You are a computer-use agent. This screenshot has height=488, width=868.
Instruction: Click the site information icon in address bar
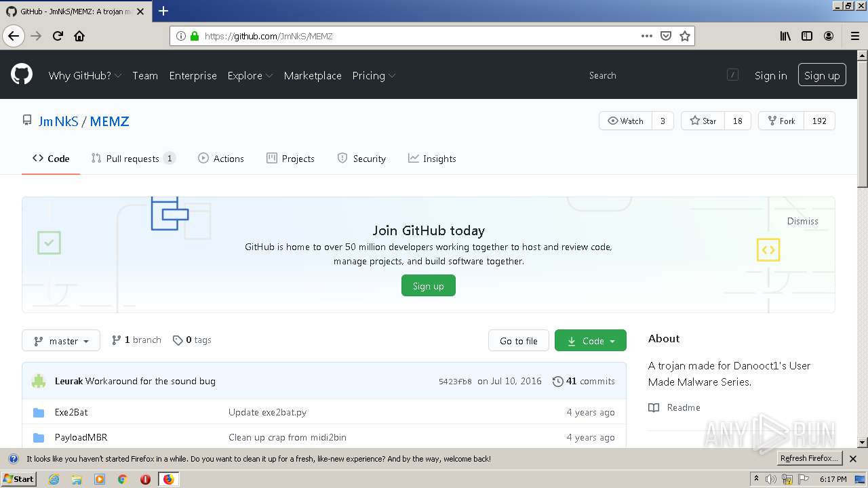click(x=181, y=36)
